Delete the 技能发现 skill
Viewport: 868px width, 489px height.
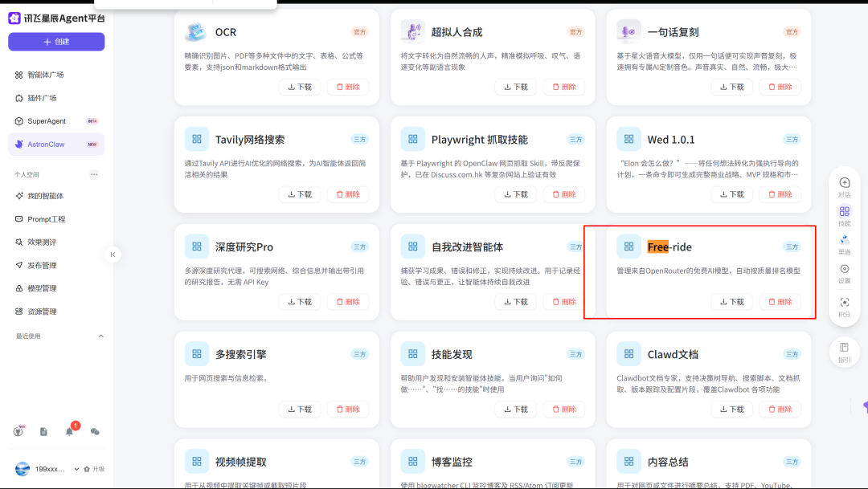click(564, 409)
